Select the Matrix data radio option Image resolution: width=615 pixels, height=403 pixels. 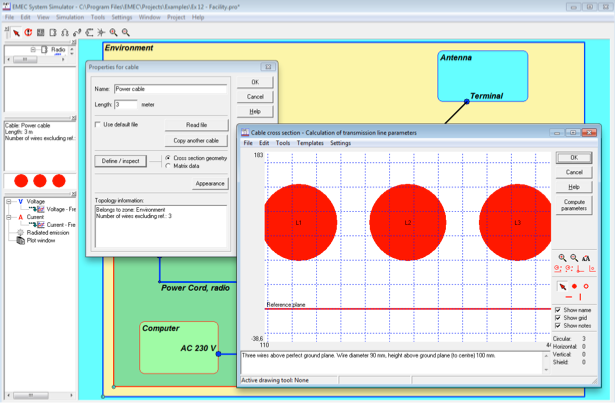click(x=168, y=166)
